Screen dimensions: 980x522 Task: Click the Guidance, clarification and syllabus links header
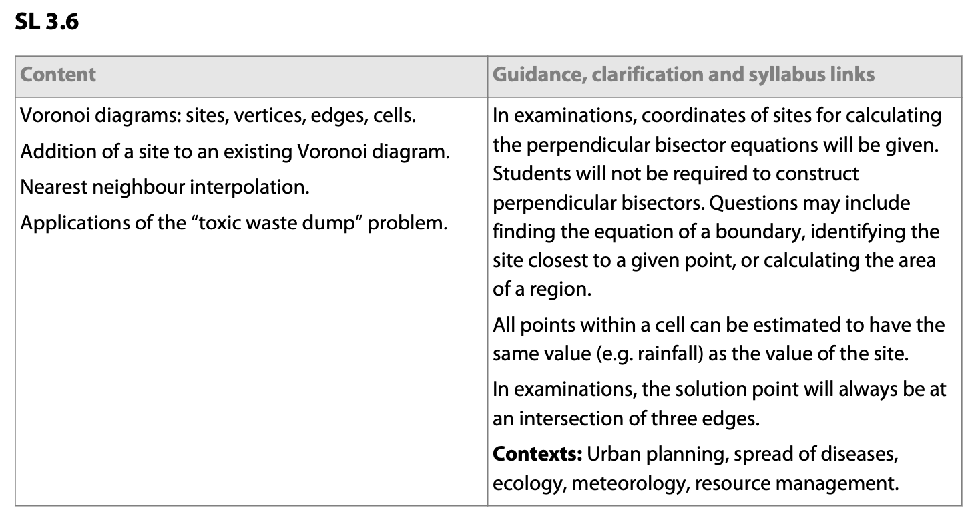point(684,75)
